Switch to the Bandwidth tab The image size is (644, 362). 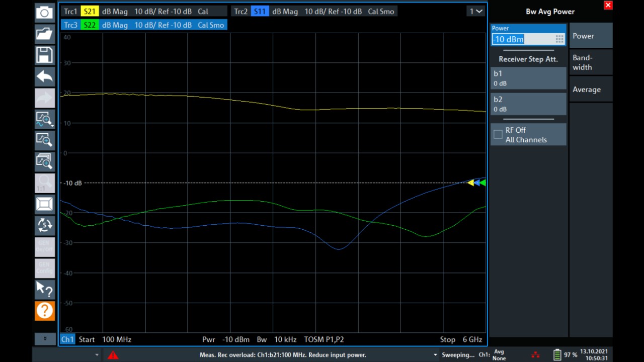coord(591,62)
